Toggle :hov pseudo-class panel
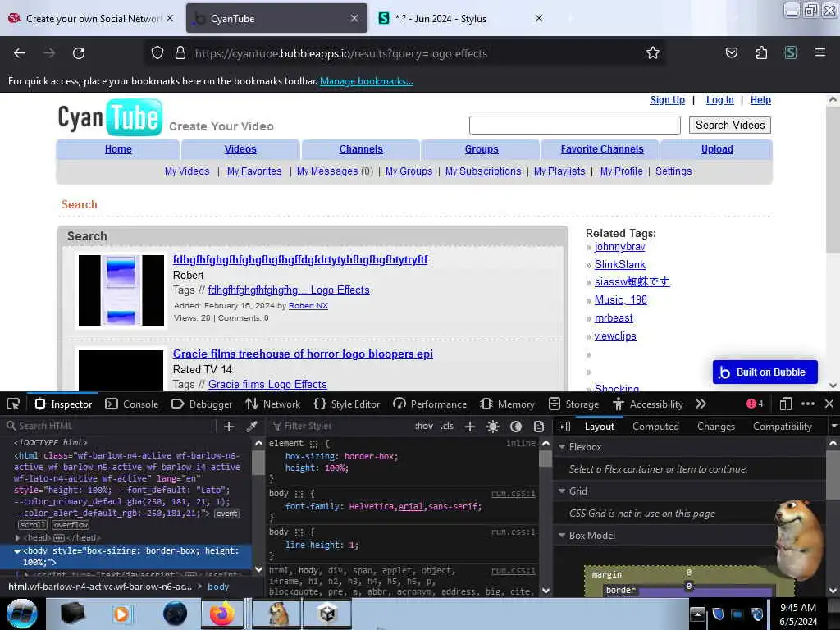The height and width of the screenshot is (630, 840). [424, 427]
